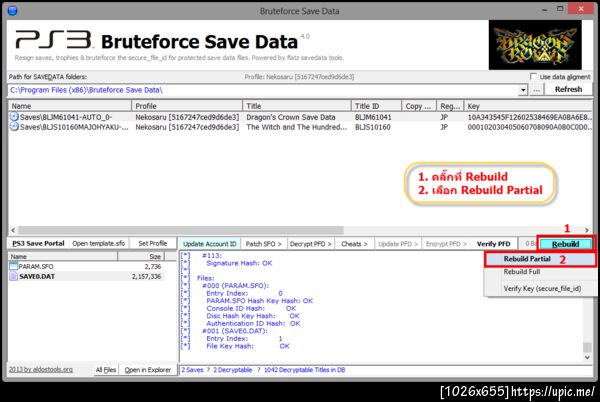
Task: Choose Verify Key (secure_file_id) menu item
Action: [540, 288]
